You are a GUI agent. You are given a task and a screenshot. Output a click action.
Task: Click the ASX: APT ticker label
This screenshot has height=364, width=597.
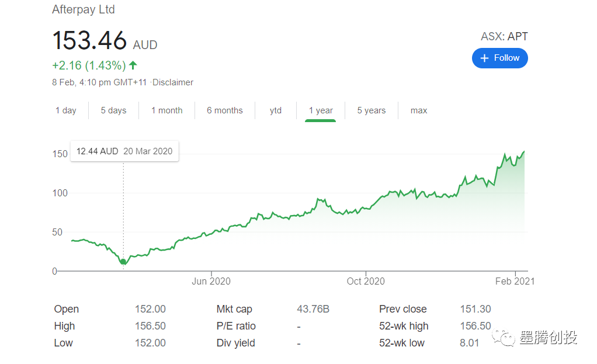504,37
